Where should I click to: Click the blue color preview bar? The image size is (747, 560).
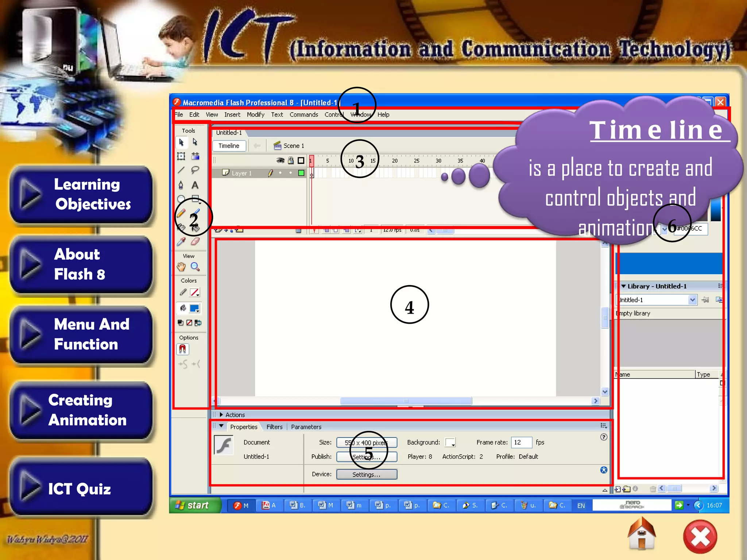click(669, 263)
